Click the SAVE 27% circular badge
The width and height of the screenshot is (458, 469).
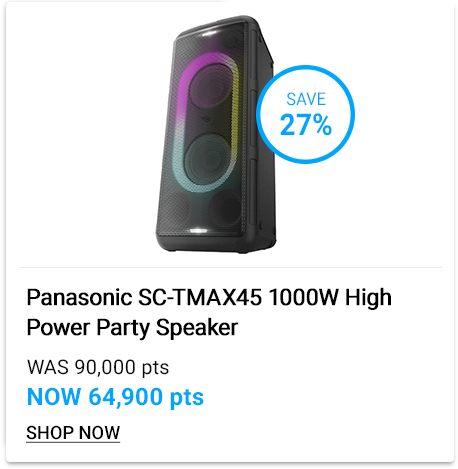[x=306, y=114]
